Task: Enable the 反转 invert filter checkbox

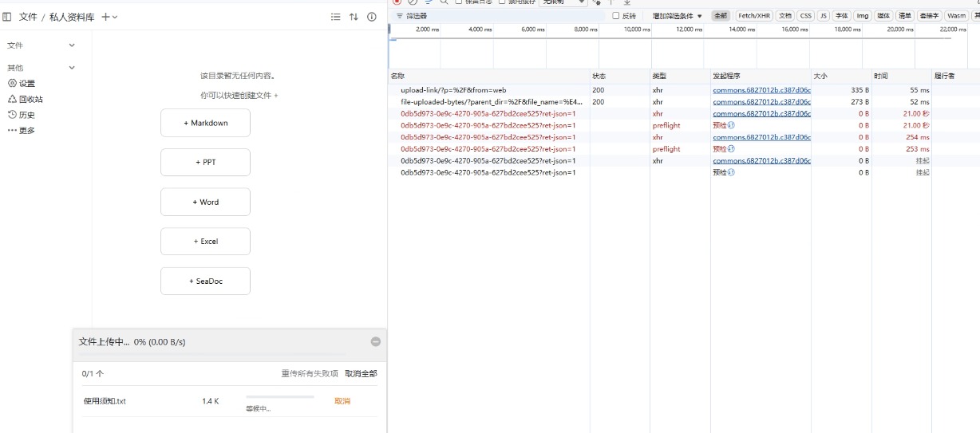Action: point(615,16)
